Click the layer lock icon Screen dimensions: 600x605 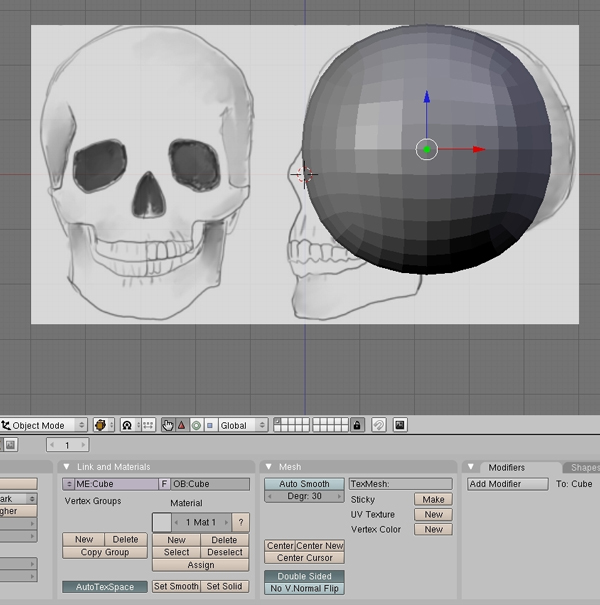point(357,425)
